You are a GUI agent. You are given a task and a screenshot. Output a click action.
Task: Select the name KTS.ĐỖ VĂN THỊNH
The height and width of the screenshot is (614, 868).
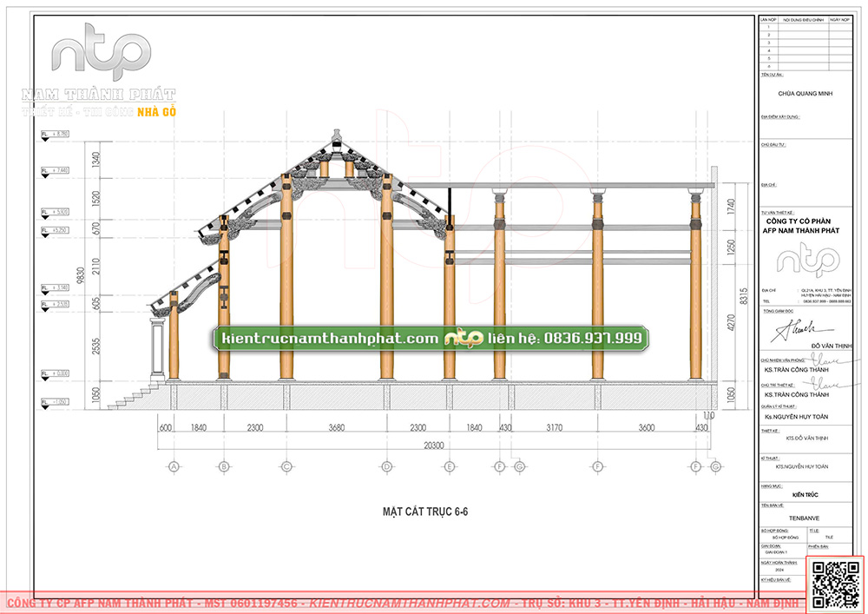pyautogui.click(x=807, y=439)
